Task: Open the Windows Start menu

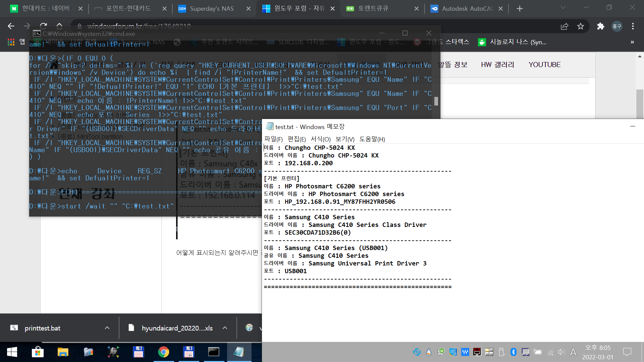Action: pyautogui.click(x=12, y=352)
